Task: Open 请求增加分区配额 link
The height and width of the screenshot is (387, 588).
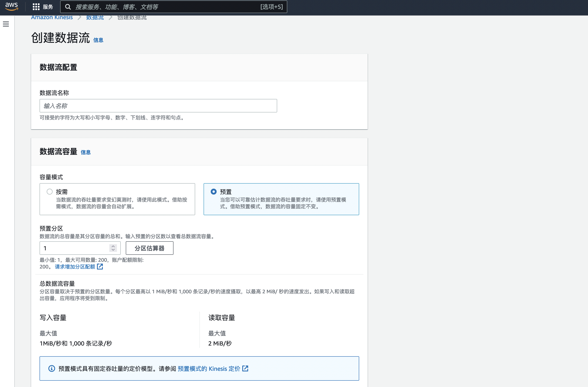Action: (75, 267)
